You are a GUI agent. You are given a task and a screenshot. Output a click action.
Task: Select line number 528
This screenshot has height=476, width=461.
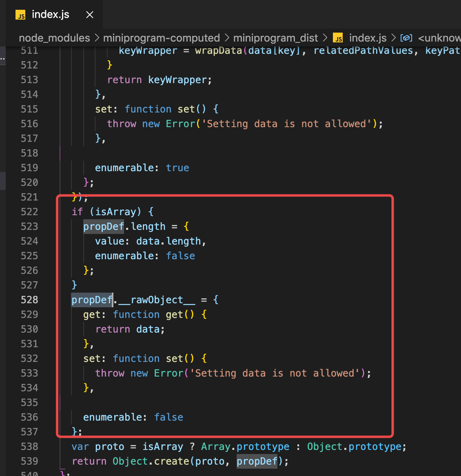(x=29, y=300)
